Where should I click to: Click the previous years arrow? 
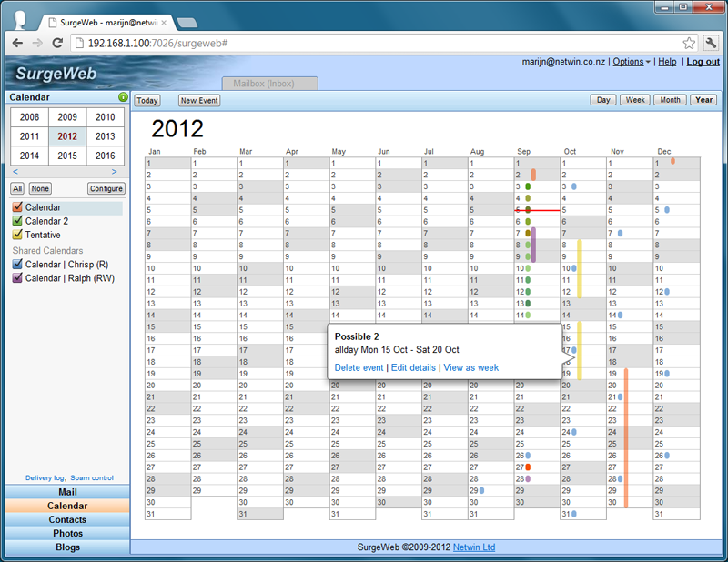[15, 171]
